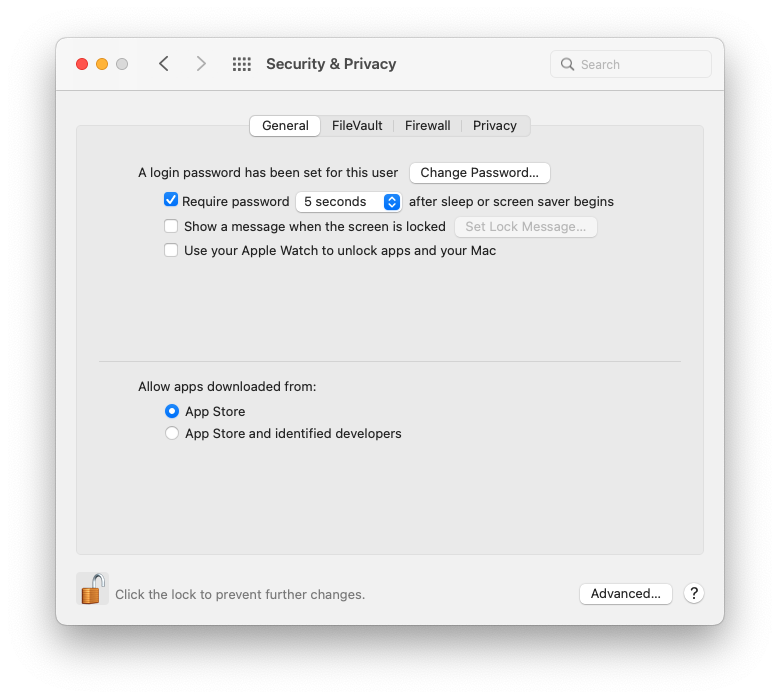Click the padlock icon to prevent changes
This screenshot has height=699, width=780.
tap(92, 589)
